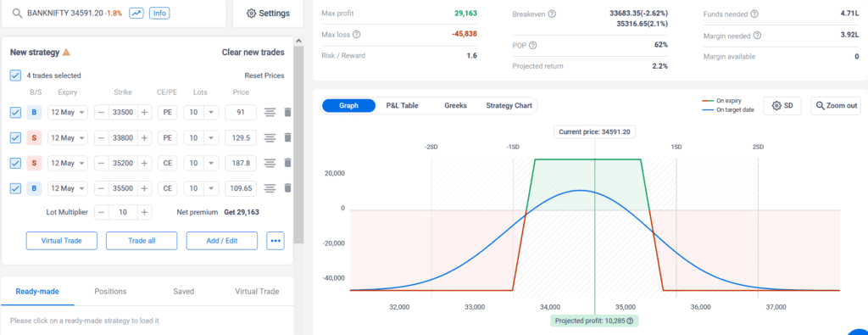The height and width of the screenshot is (335, 868).
Task: Delete the 33500 PE trade with trash icon
Action: tap(287, 113)
